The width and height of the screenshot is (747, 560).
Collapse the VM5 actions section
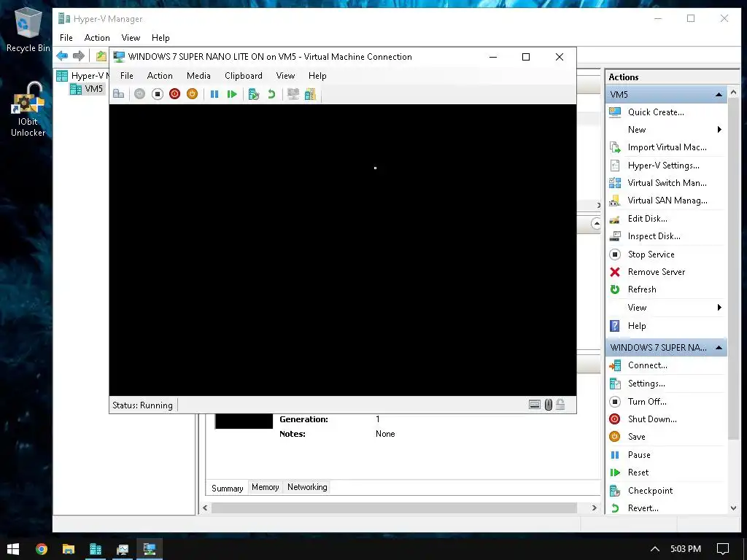coord(719,95)
